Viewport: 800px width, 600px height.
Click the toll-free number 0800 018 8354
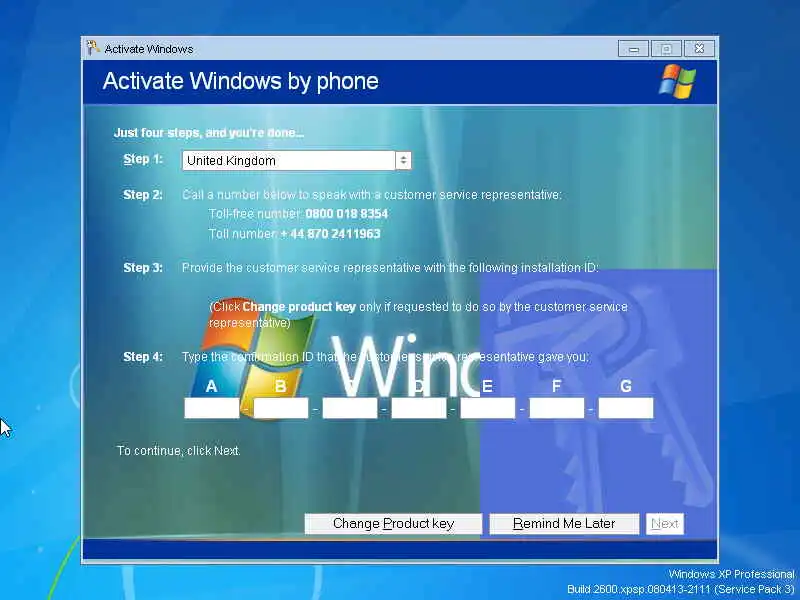pos(346,214)
